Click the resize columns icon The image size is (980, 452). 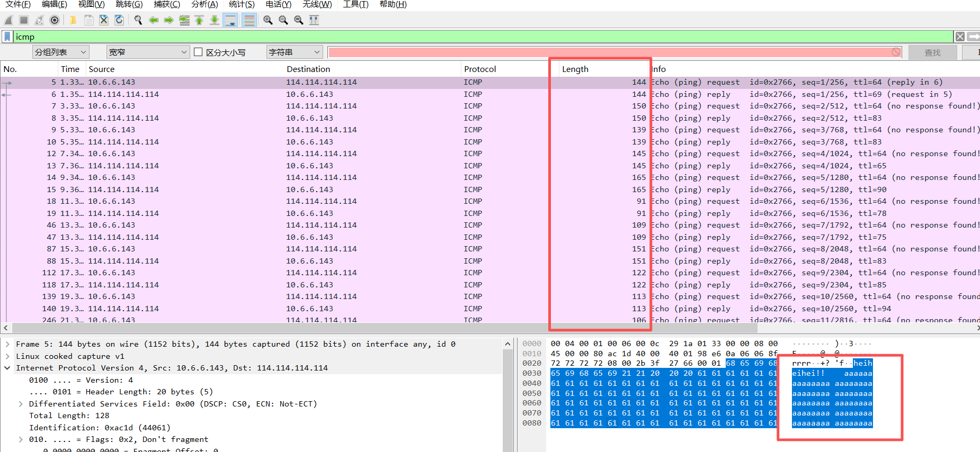pos(314,20)
